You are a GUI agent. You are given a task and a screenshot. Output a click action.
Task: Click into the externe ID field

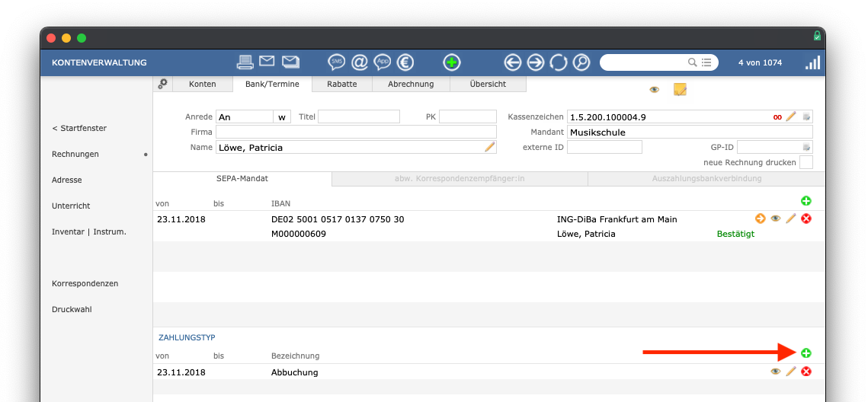(x=604, y=147)
